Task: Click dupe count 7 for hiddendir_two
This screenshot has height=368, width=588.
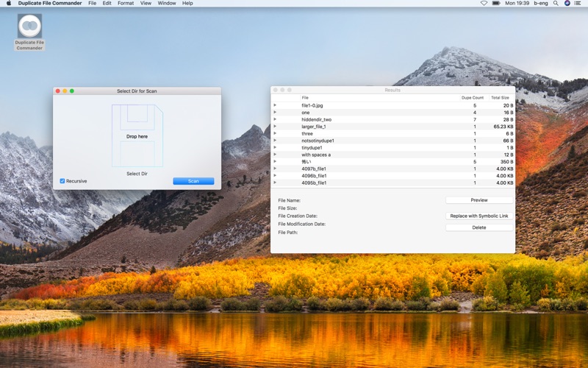Action: click(475, 119)
